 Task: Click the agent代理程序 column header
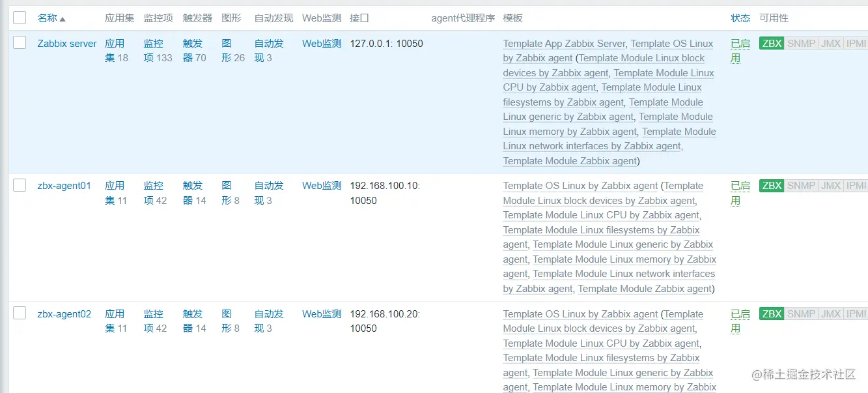[463, 18]
